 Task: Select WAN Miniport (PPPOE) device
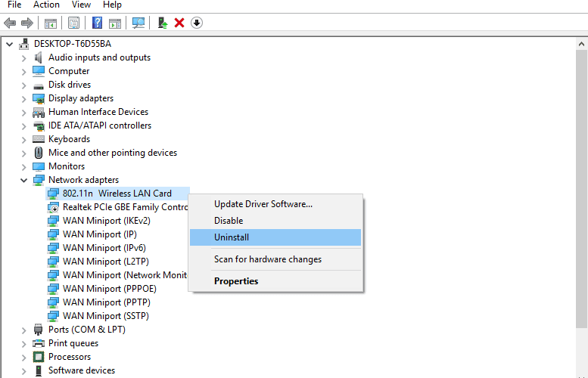click(110, 289)
